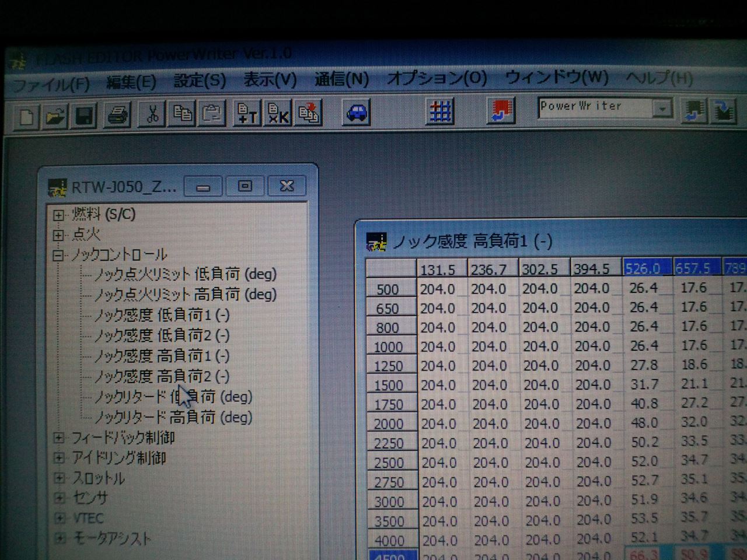
Task: Open the 設定(S) menu
Action: pyautogui.click(x=200, y=80)
